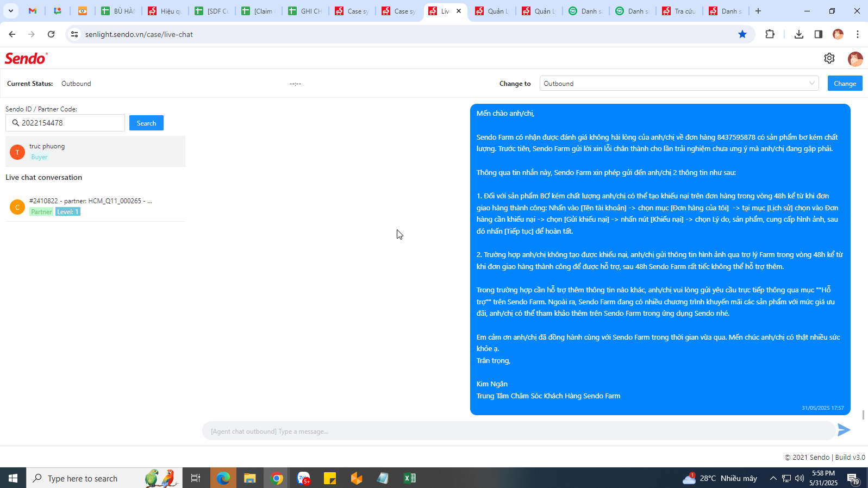
Task: Send message with the paper plane icon
Action: pos(844,430)
